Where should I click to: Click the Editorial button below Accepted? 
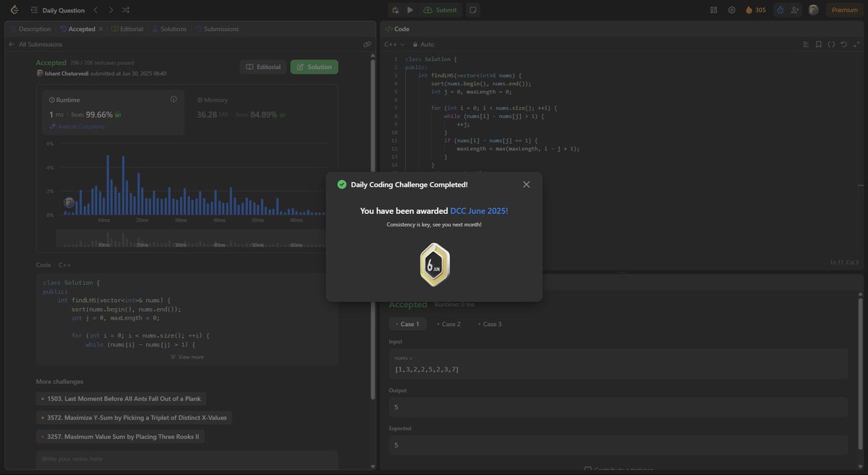pos(263,67)
